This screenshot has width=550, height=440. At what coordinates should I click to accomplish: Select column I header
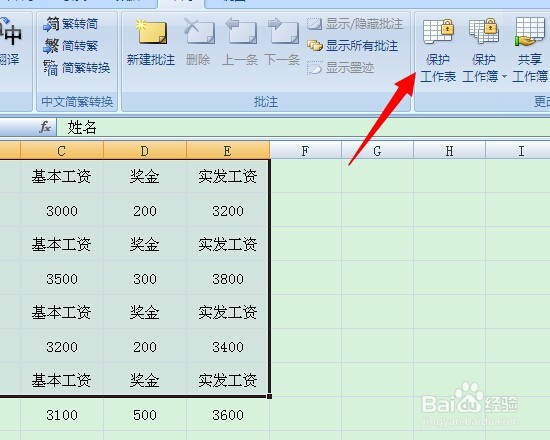point(518,151)
